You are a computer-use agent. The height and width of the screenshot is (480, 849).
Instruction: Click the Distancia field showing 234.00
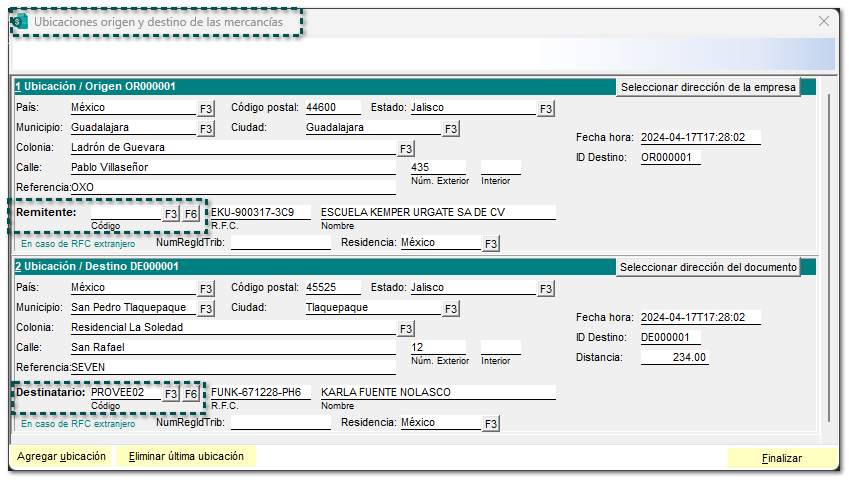pos(675,358)
